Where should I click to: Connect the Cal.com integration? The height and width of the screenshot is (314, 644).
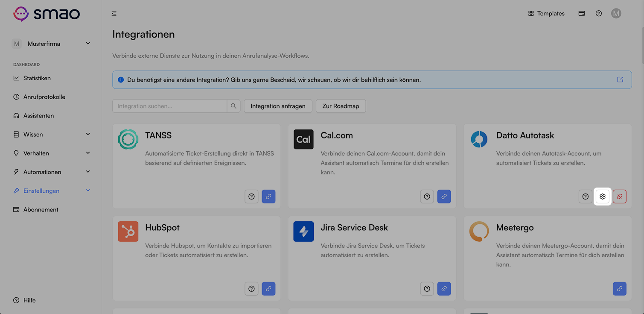coord(444,197)
